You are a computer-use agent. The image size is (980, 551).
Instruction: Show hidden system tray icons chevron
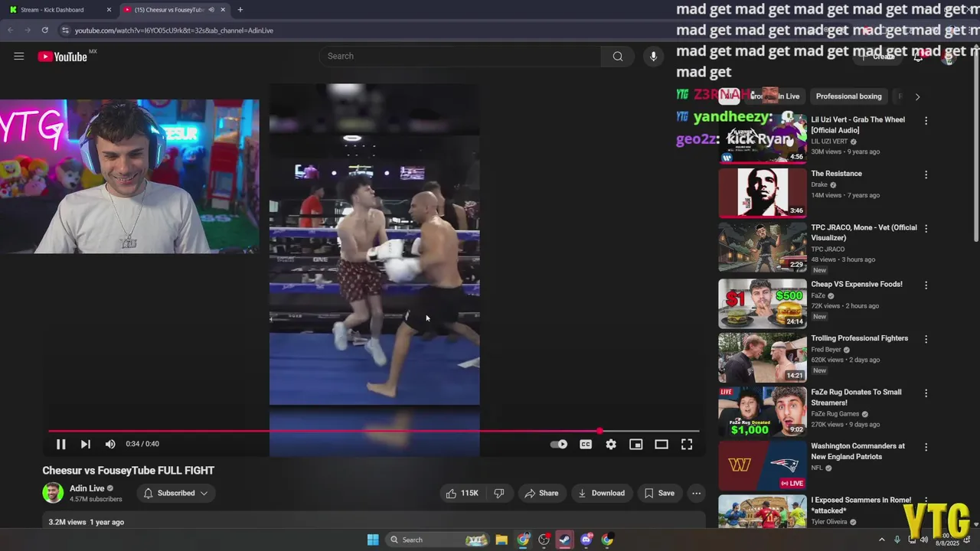pos(881,540)
